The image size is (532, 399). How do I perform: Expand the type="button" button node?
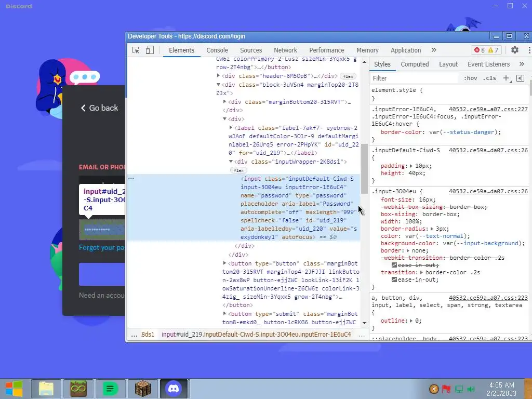click(224, 263)
